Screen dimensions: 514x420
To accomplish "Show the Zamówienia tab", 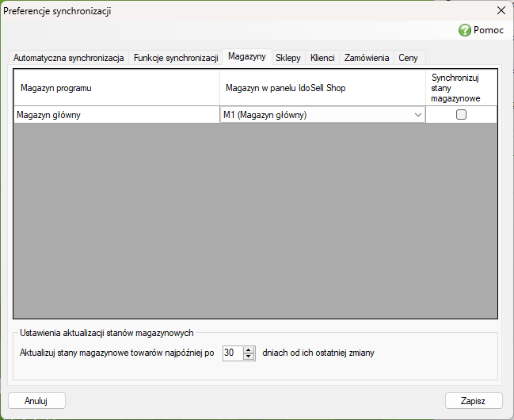I will click(367, 58).
